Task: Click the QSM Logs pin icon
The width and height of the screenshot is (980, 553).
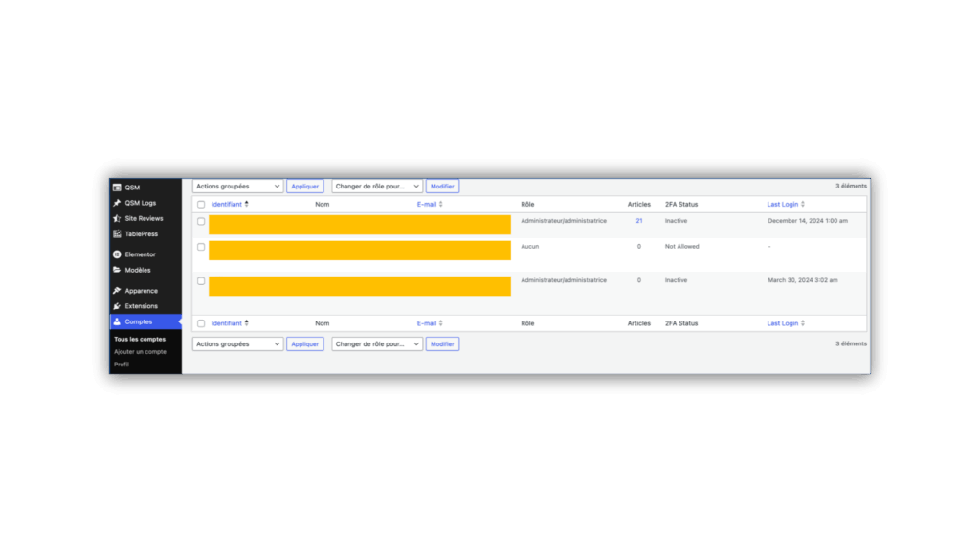Action: (117, 203)
